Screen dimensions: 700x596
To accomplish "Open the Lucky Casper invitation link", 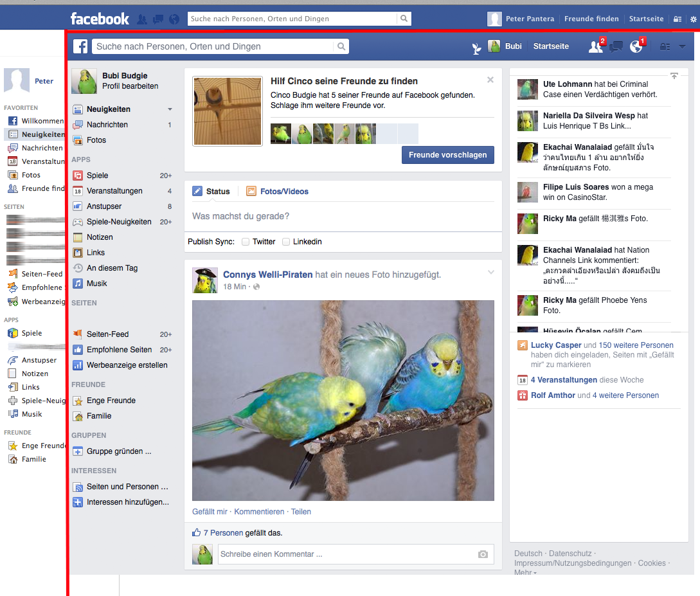I will [x=556, y=345].
